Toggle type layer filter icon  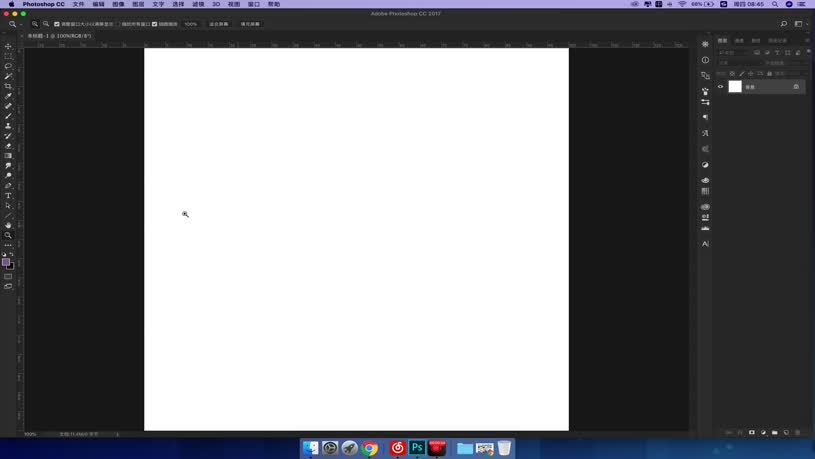coord(777,53)
